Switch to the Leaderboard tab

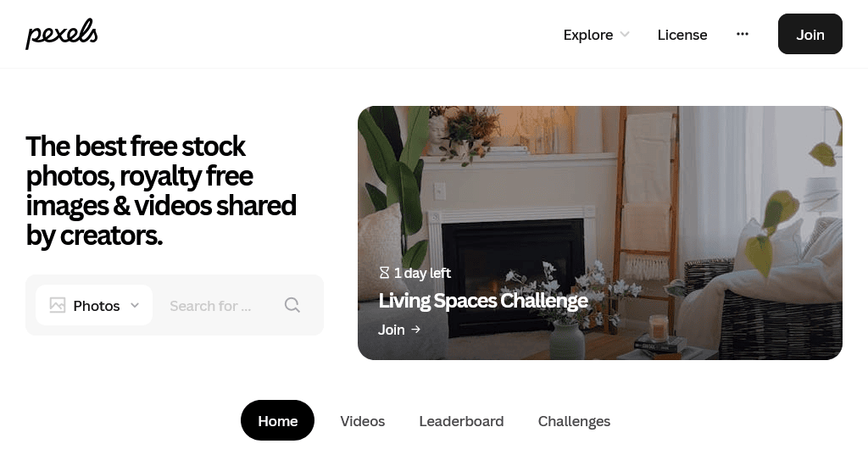[461, 420]
